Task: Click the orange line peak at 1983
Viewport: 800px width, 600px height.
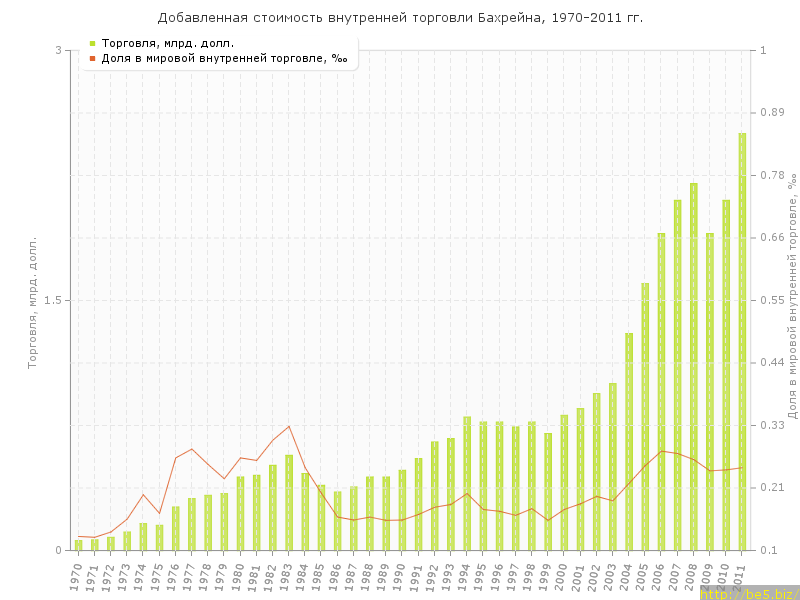Action: (289, 426)
